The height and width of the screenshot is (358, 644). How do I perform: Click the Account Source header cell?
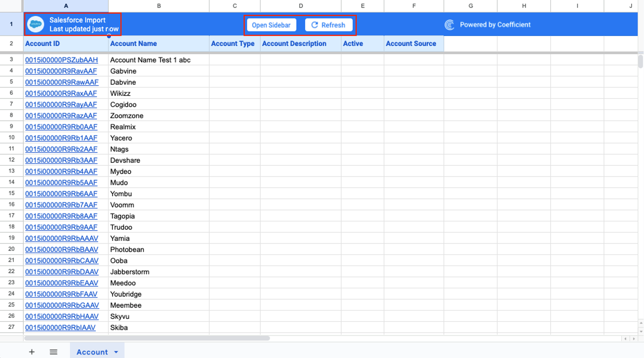[x=414, y=44]
